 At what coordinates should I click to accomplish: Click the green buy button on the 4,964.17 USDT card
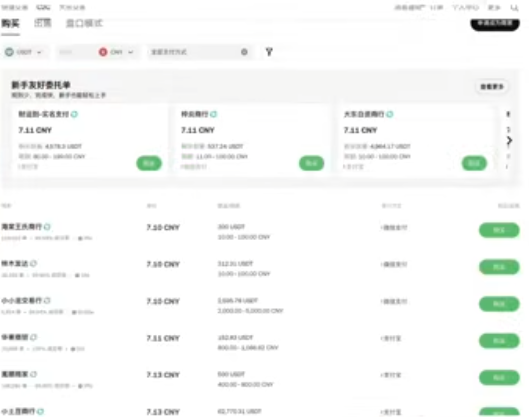474,163
